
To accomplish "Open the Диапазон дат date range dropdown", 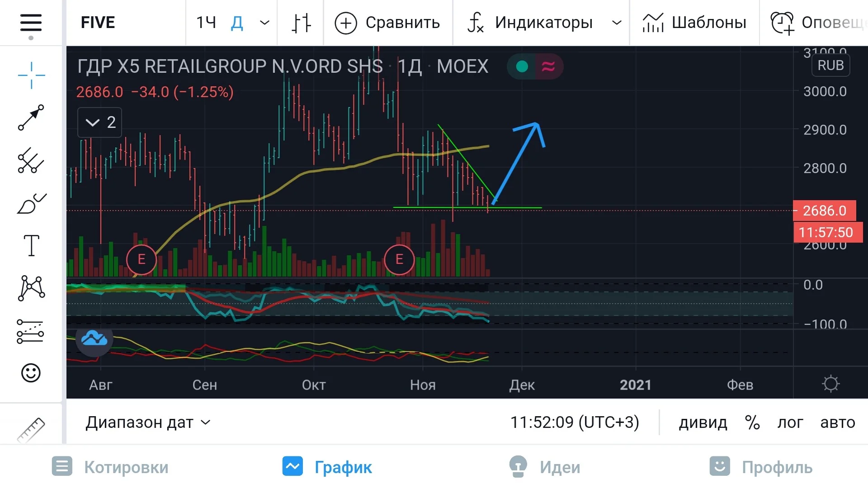I will click(148, 422).
